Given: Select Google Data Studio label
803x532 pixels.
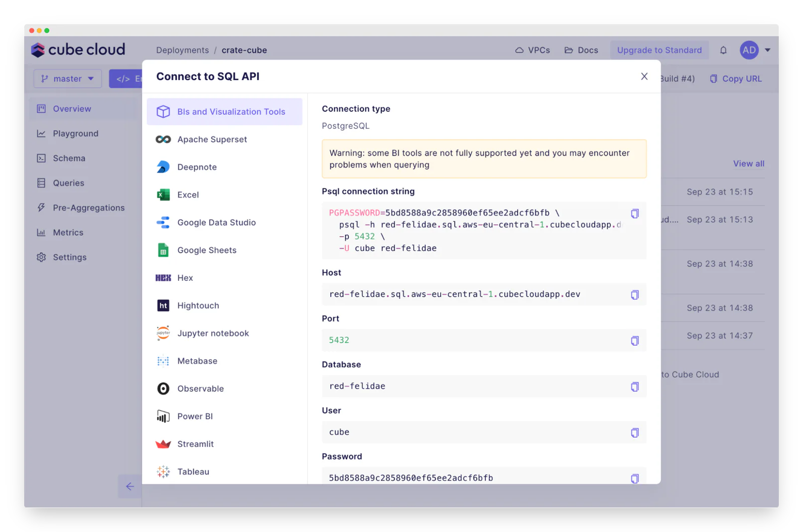Looking at the screenshot, I should point(216,222).
